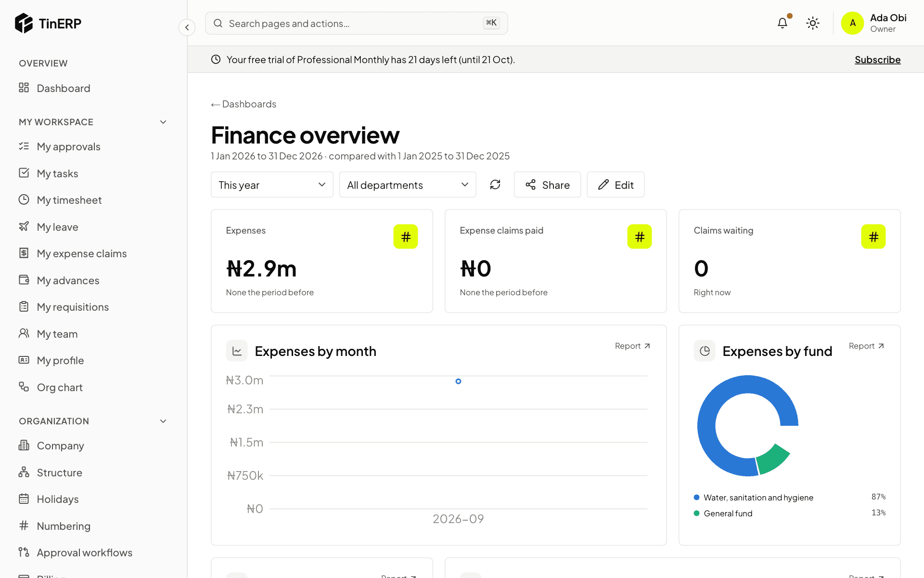The image size is (924, 578).
Task: Click the My leave airplane icon
Action: (x=24, y=226)
